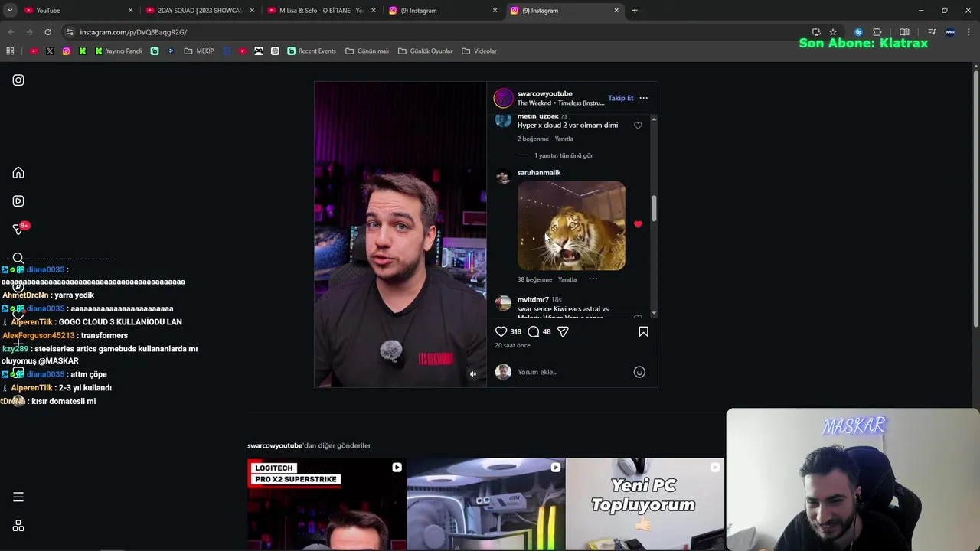Open the Chrome three-dot menu
980x551 pixels.
tap(969, 32)
